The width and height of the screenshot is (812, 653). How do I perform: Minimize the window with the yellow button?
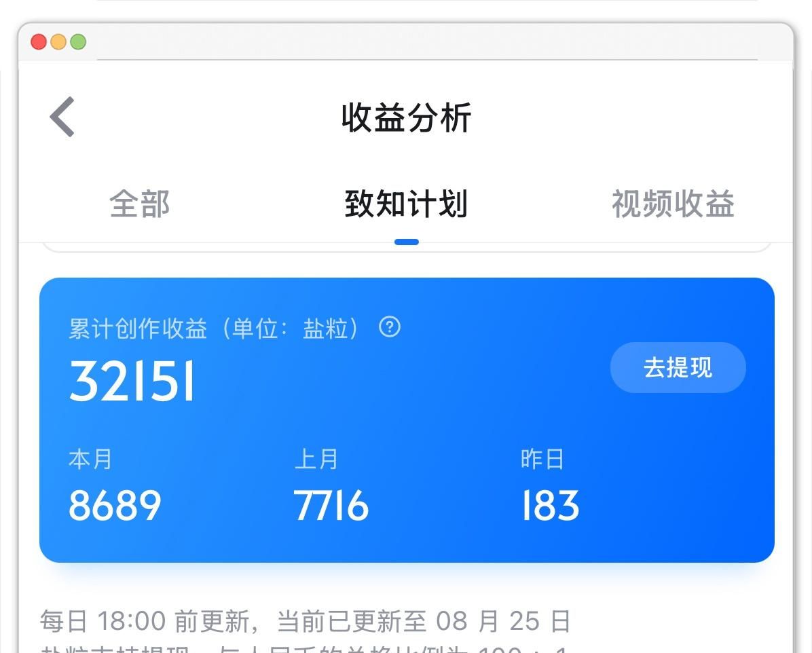[x=58, y=42]
